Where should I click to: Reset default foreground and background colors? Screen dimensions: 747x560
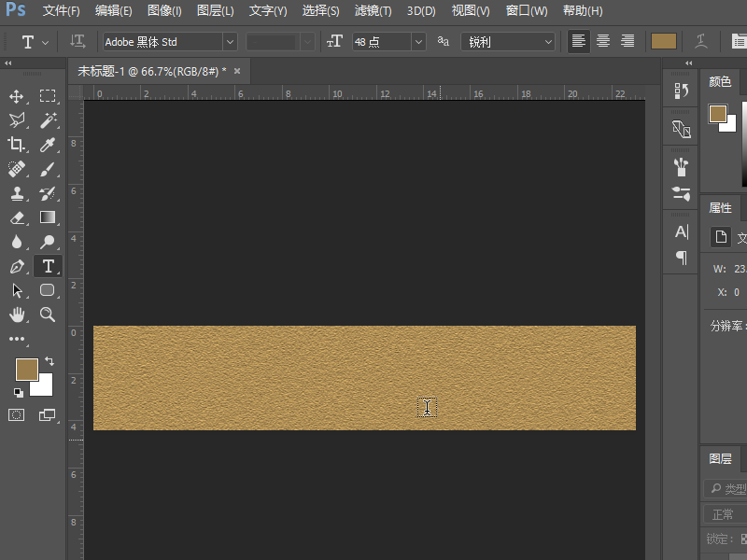(18, 392)
